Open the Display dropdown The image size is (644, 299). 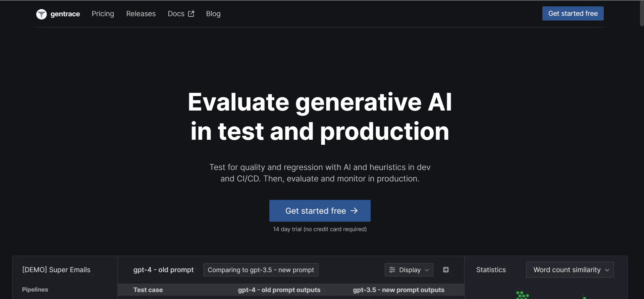[409, 270]
